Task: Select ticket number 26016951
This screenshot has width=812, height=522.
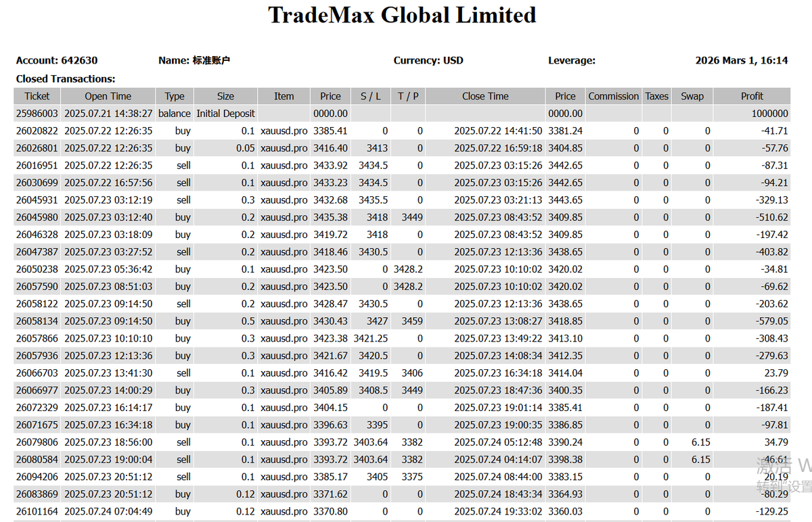Action: click(x=37, y=165)
